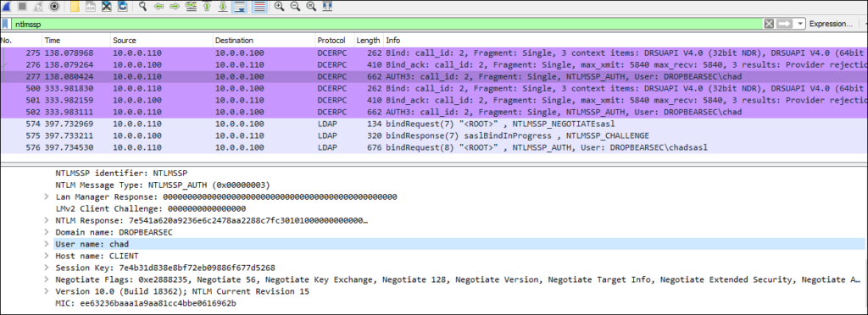This screenshot has height=315, width=868.
Task: Select packet 276 Bind_ack row
Action: [x=434, y=65]
